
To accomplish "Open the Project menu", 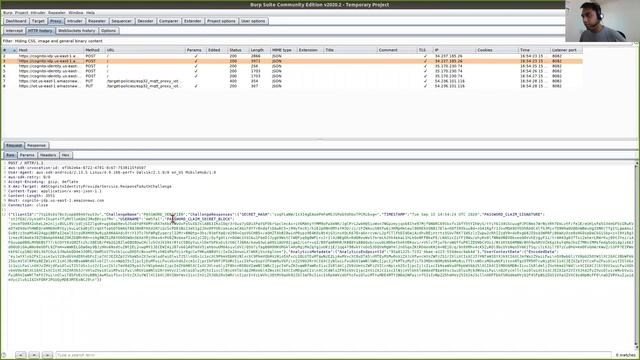I will pyautogui.click(x=21, y=13).
